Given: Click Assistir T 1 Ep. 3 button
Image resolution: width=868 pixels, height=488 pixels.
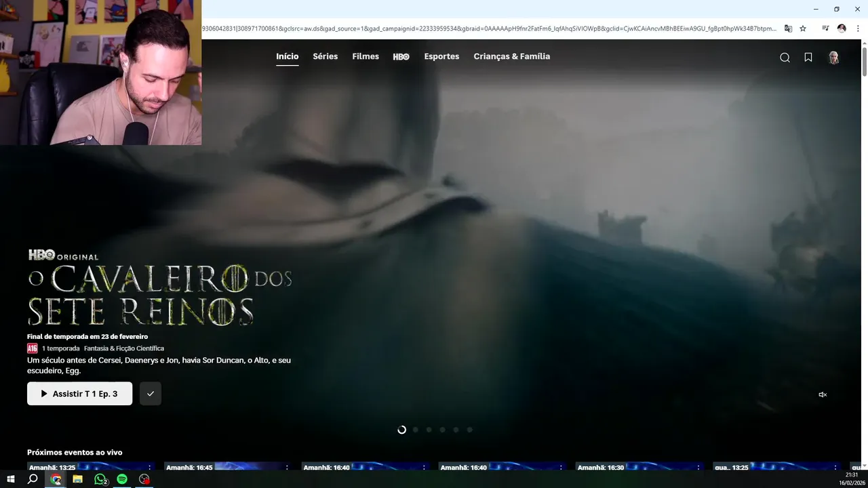Looking at the screenshot, I should [79, 394].
